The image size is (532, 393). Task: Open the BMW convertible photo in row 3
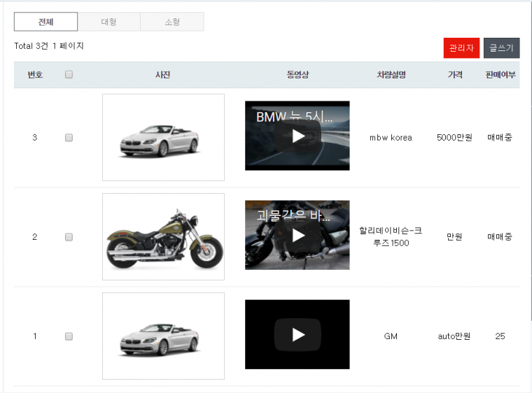163,138
